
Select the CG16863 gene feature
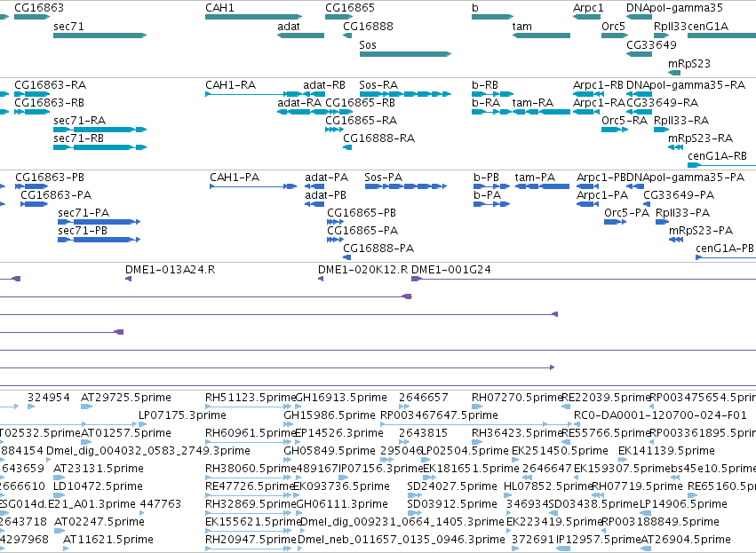point(32,17)
